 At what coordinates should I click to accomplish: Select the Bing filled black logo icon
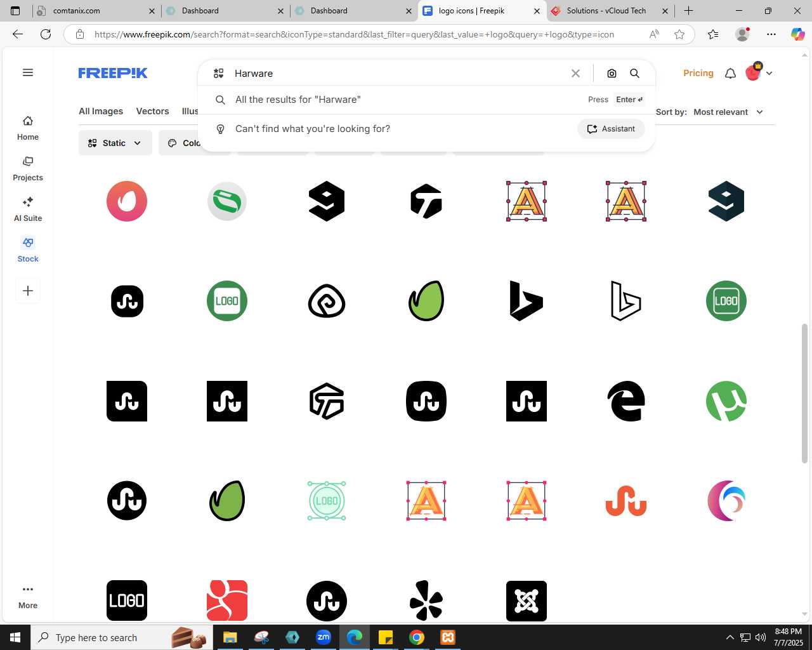[527, 301]
